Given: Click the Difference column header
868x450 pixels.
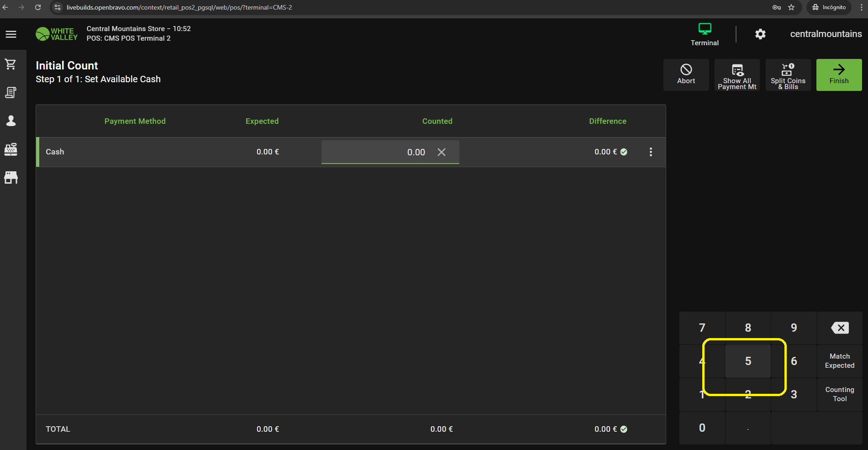Looking at the screenshot, I should click(608, 121).
